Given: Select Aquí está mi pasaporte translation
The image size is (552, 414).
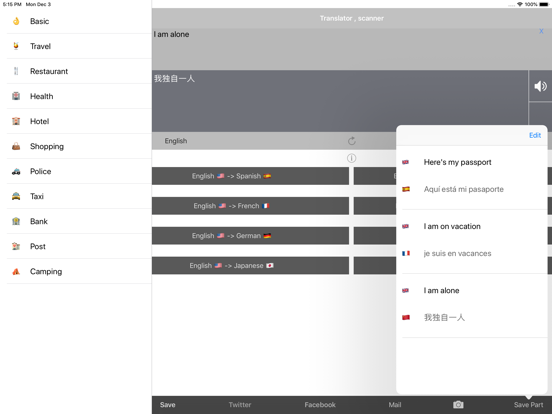Looking at the screenshot, I should click(x=463, y=189).
